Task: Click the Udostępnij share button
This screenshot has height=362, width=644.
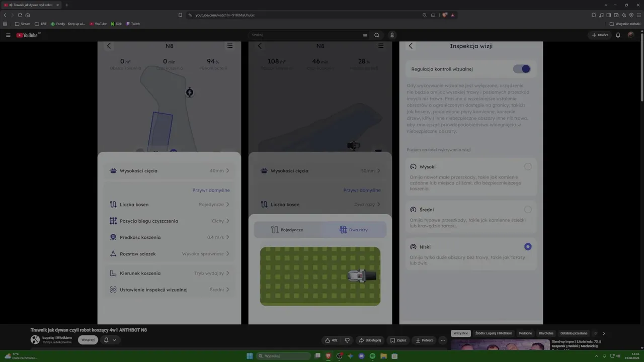Action: pos(370,340)
